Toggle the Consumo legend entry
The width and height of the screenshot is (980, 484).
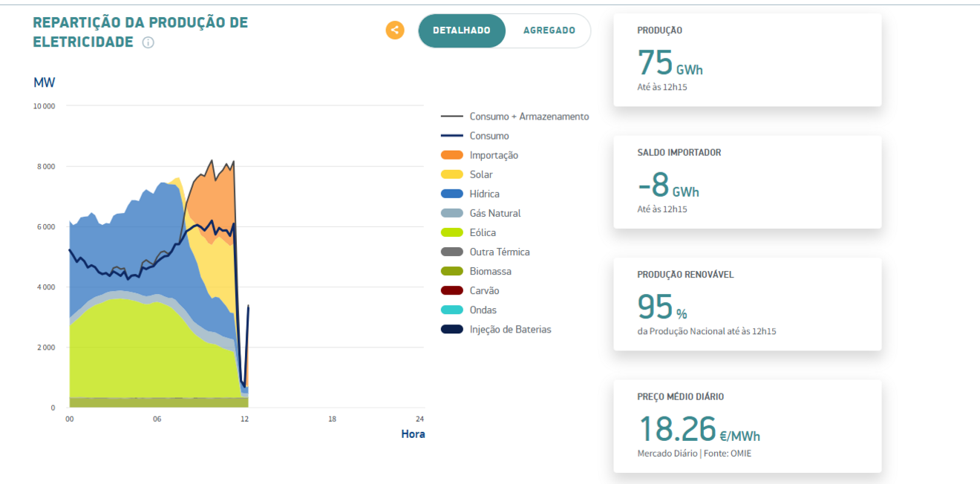pyautogui.click(x=489, y=136)
